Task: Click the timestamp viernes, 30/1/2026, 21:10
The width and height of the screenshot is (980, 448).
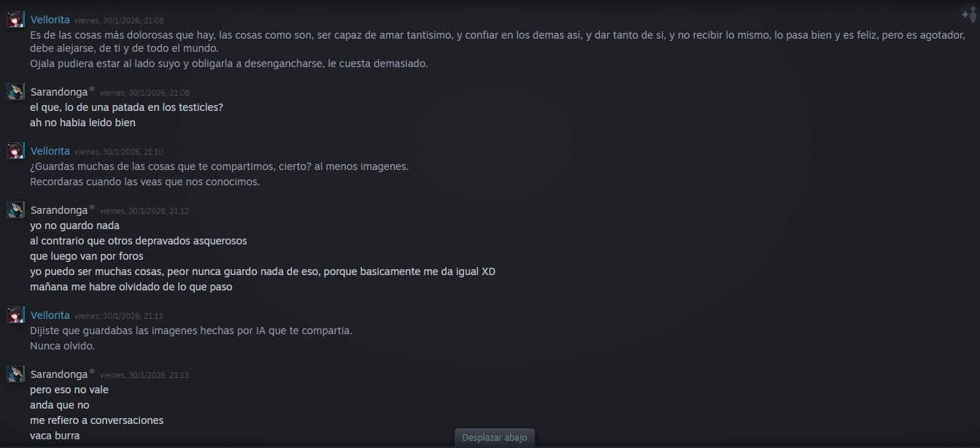Action: click(x=119, y=152)
